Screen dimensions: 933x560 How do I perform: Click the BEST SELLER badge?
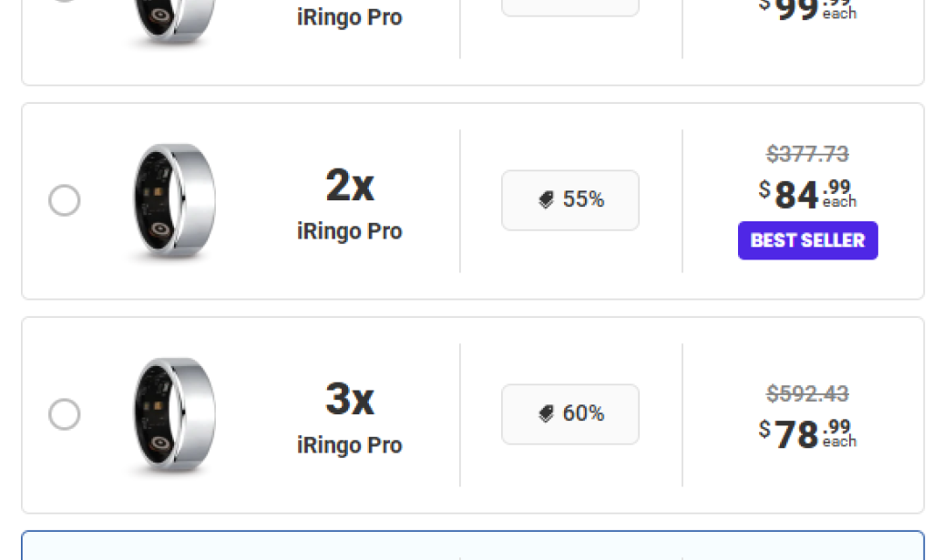coord(807,240)
